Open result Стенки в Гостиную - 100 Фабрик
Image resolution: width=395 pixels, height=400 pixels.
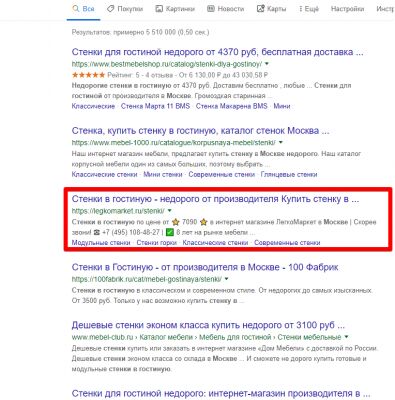click(205, 267)
